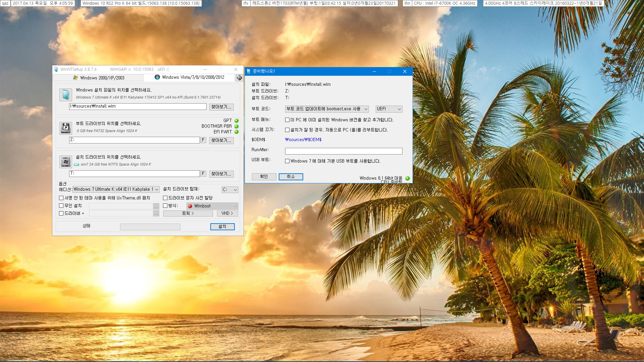Toggle the UxTheme.dll patch checkbox
Viewport: 644px width, 362px height.
[61, 198]
